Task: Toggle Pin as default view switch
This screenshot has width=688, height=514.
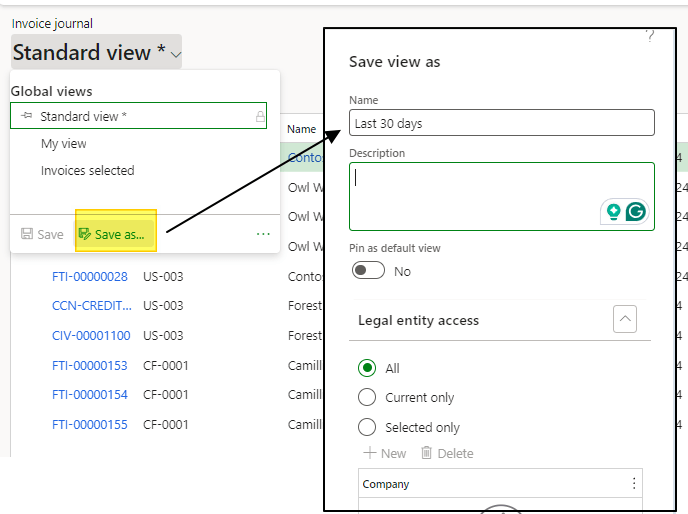Action: click(x=368, y=271)
